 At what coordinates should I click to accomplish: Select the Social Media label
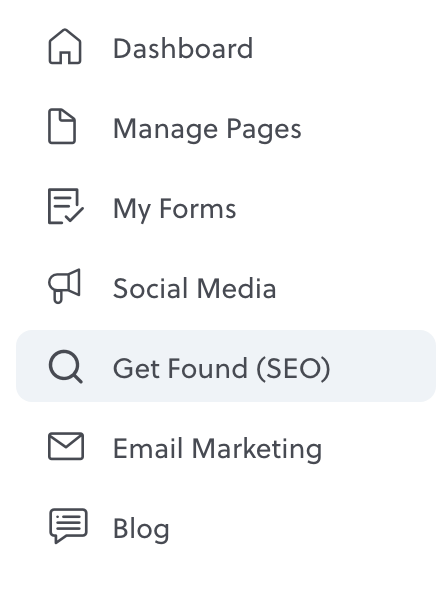[x=195, y=289]
